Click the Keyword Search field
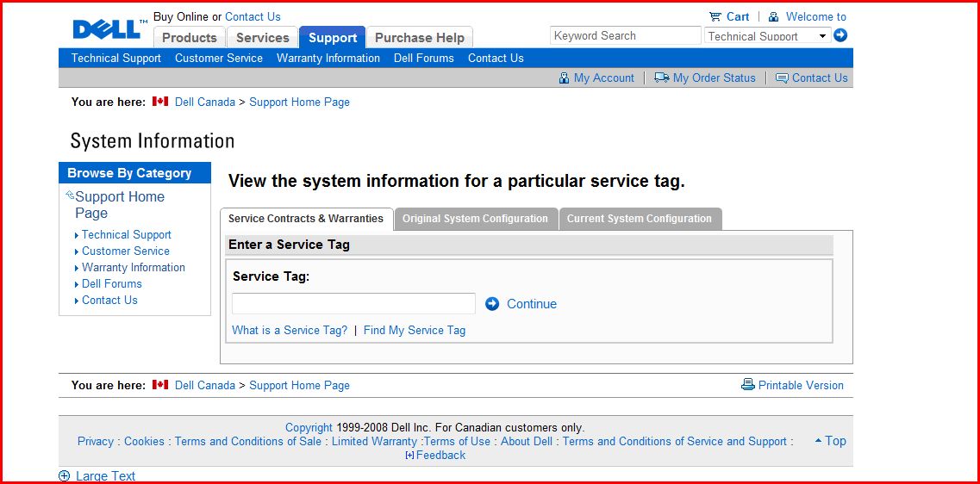The width and height of the screenshot is (980, 484). [625, 35]
